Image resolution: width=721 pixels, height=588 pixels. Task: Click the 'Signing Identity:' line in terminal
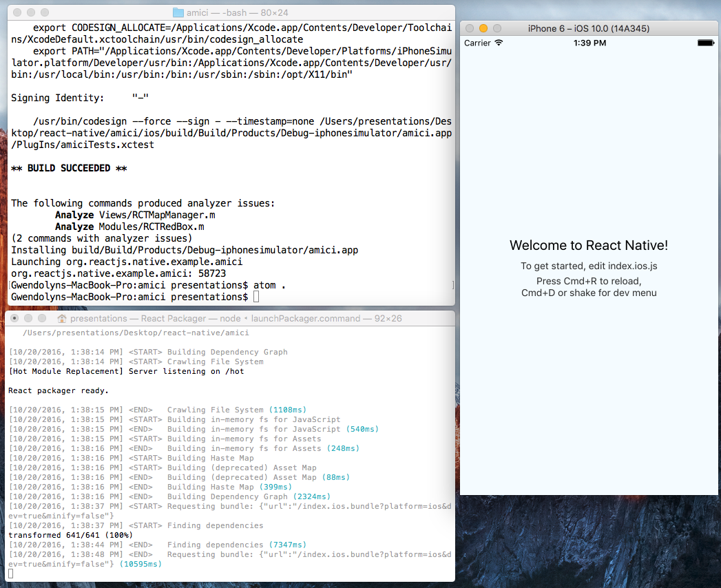click(80, 98)
